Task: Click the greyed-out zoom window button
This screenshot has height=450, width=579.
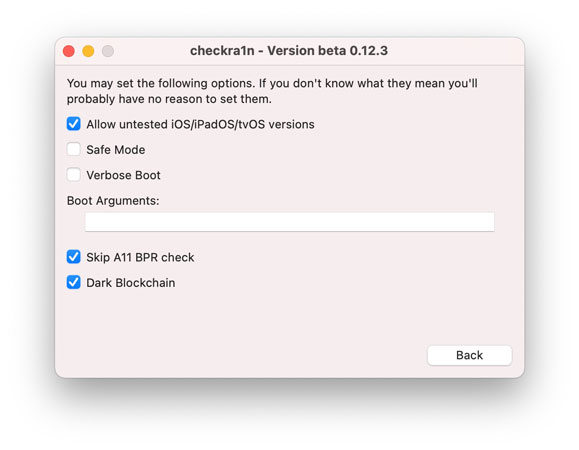Action: point(108,51)
